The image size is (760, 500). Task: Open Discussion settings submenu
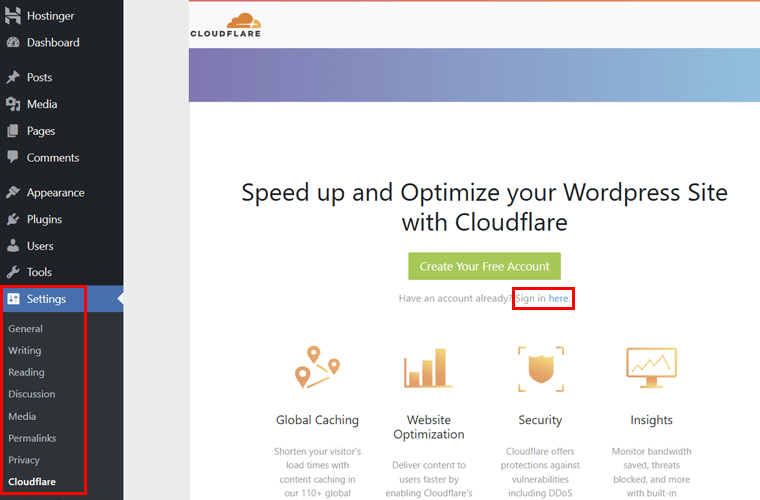click(x=32, y=394)
